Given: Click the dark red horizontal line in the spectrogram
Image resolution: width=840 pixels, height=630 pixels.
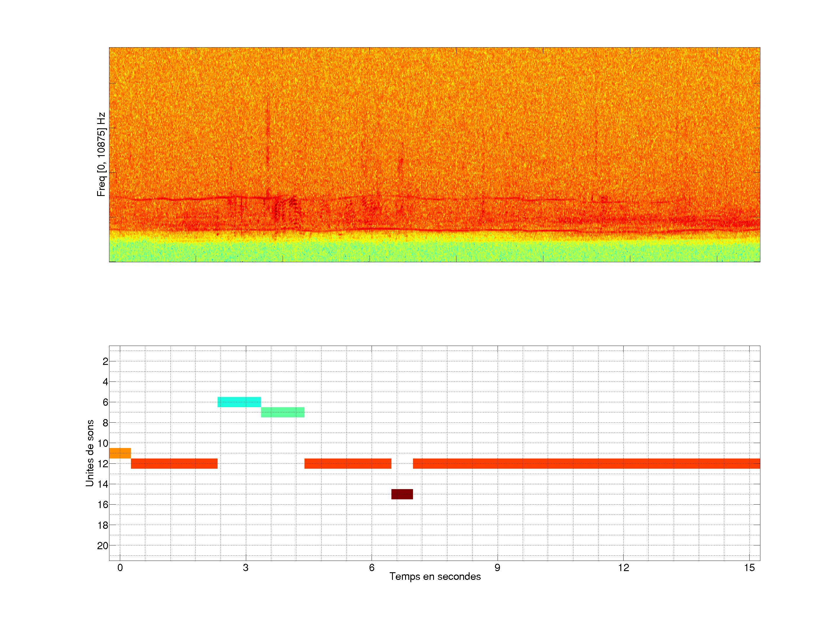Looking at the screenshot, I should click(380, 229).
